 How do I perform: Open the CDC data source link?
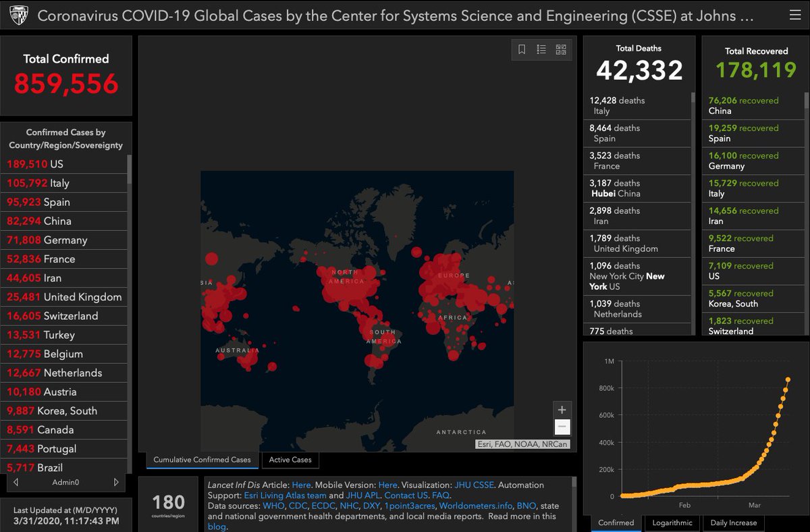tap(297, 506)
